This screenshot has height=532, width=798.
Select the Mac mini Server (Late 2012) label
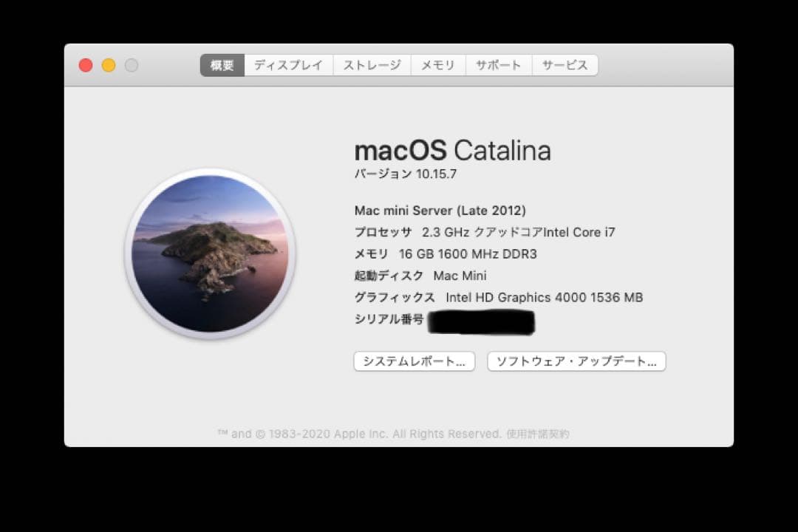[440, 210]
